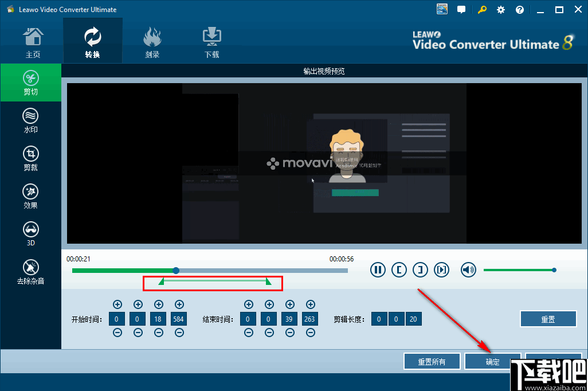This screenshot has width=588, height=391.
Task: Increase start time hours value
Action: coord(117,304)
